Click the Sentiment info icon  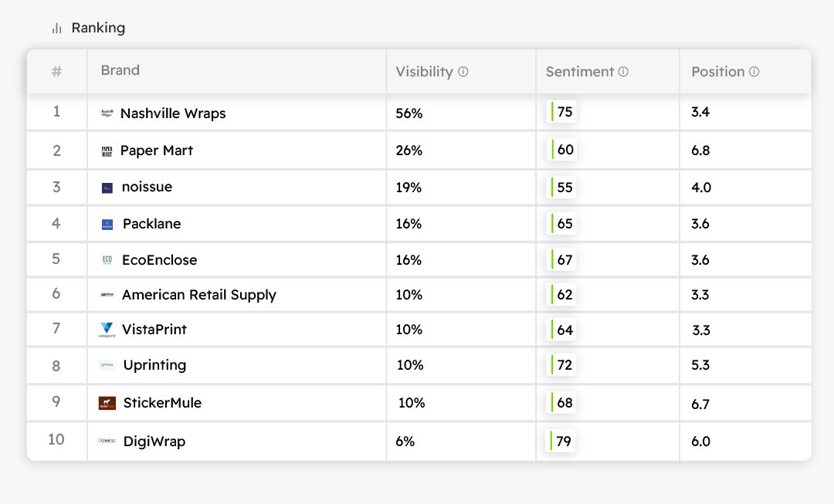(x=623, y=72)
